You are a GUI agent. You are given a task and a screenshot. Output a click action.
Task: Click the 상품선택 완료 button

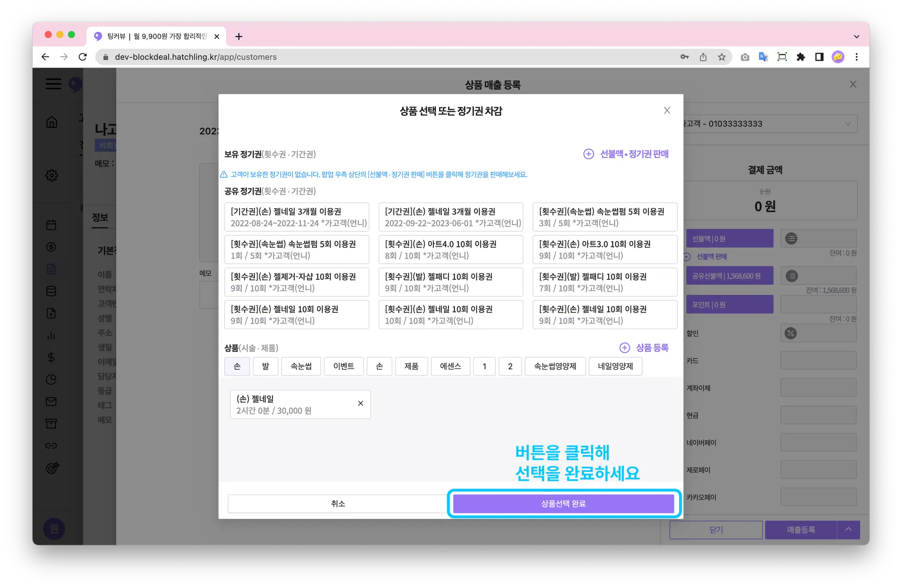point(563,503)
